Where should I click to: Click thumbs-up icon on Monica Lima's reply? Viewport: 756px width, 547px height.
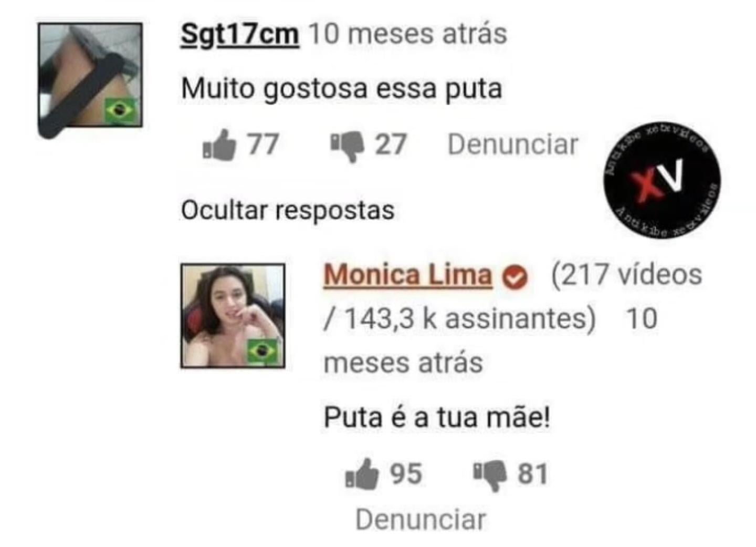tap(362, 473)
